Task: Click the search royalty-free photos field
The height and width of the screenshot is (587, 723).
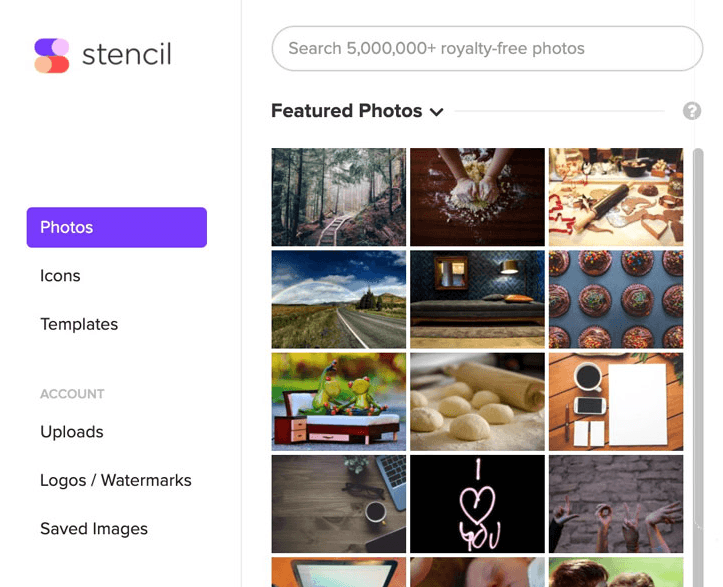Action: [x=487, y=48]
